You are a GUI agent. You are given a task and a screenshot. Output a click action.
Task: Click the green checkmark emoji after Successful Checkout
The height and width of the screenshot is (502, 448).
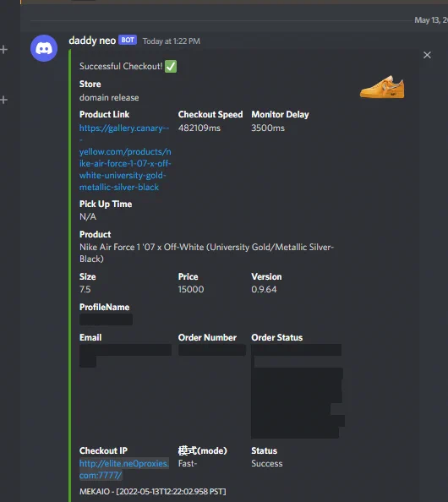coord(171,66)
